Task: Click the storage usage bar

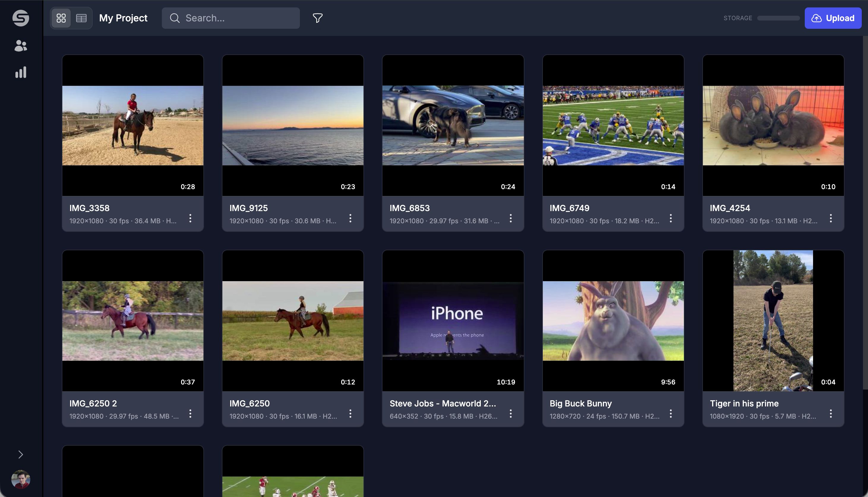Action: pyautogui.click(x=778, y=18)
